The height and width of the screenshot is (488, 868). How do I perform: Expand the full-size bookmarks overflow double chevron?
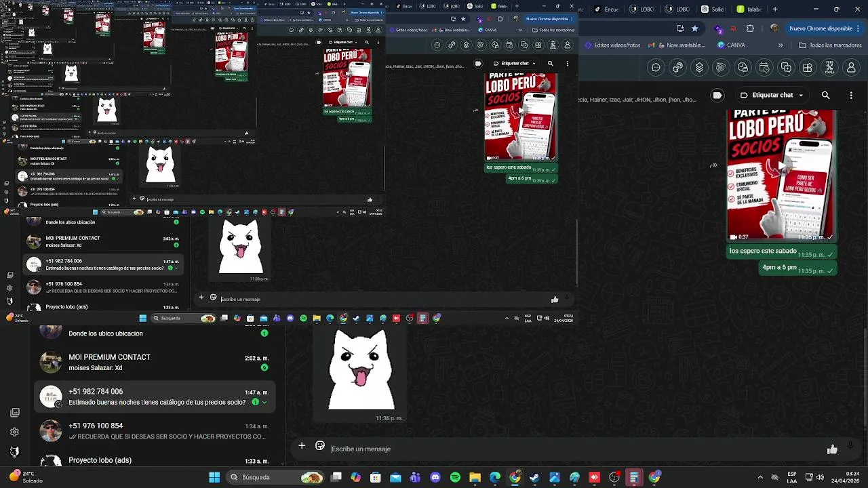[781, 45]
